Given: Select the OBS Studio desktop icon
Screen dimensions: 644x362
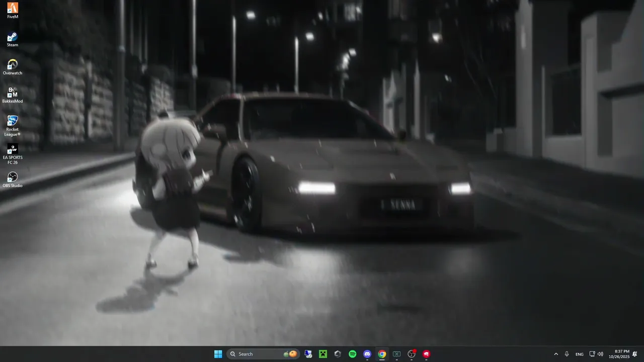Looking at the screenshot, I should click(13, 180).
